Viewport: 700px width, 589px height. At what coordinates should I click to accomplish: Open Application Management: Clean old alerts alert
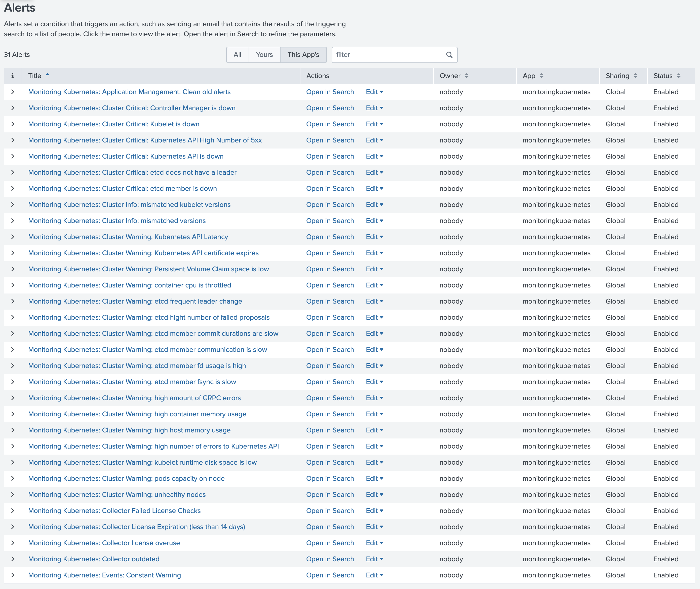click(129, 92)
